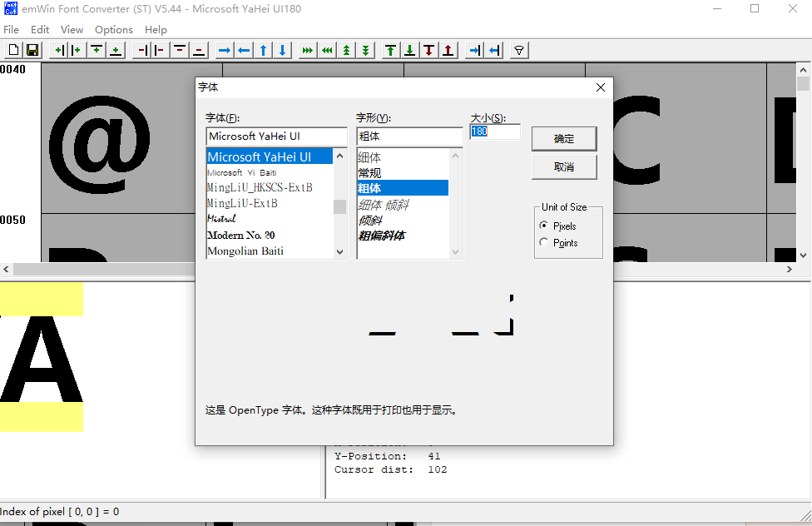Screen dimensions: 812x526
Task: Select Microsoft Yi Baiti font
Action: [x=270, y=172]
